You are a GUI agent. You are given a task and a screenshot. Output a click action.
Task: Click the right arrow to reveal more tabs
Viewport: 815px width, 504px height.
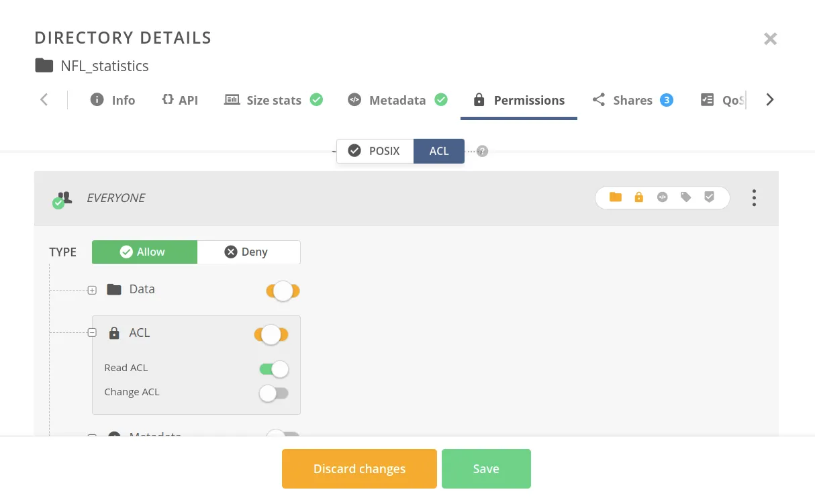coord(769,99)
